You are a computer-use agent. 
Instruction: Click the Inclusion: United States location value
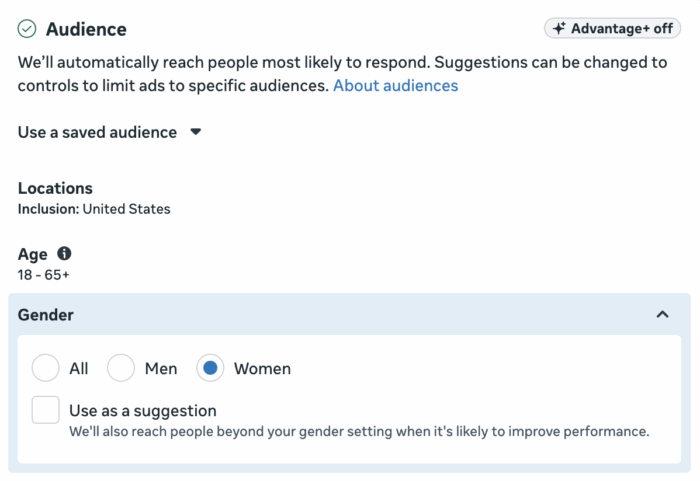point(94,209)
